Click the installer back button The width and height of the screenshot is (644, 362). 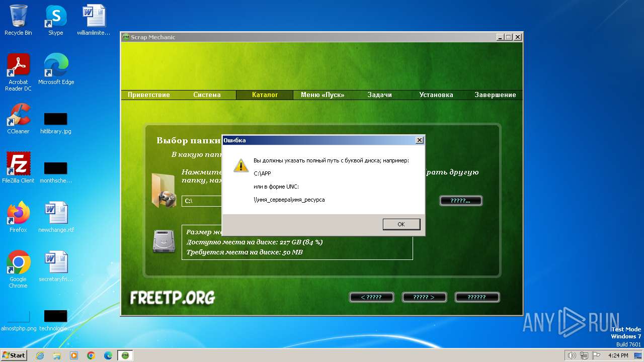click(371, 297)
